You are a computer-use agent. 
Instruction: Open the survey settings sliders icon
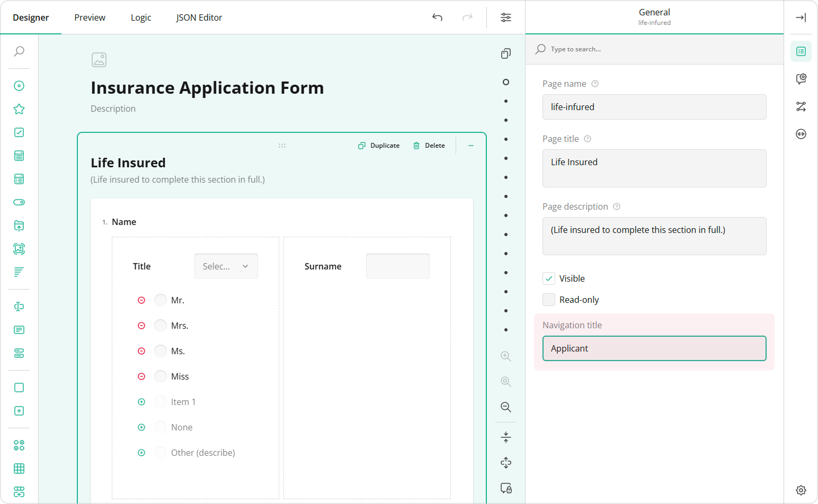(506, 17)
